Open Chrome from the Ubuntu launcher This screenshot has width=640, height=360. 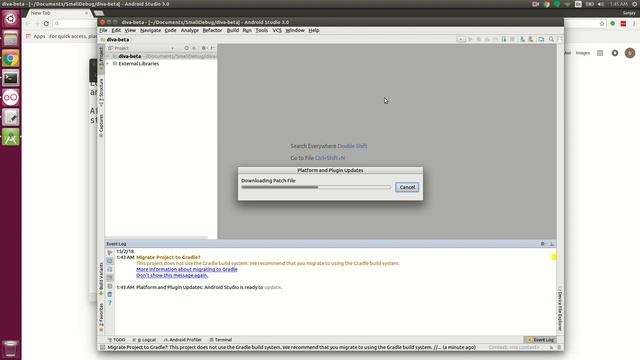(11, 59)
